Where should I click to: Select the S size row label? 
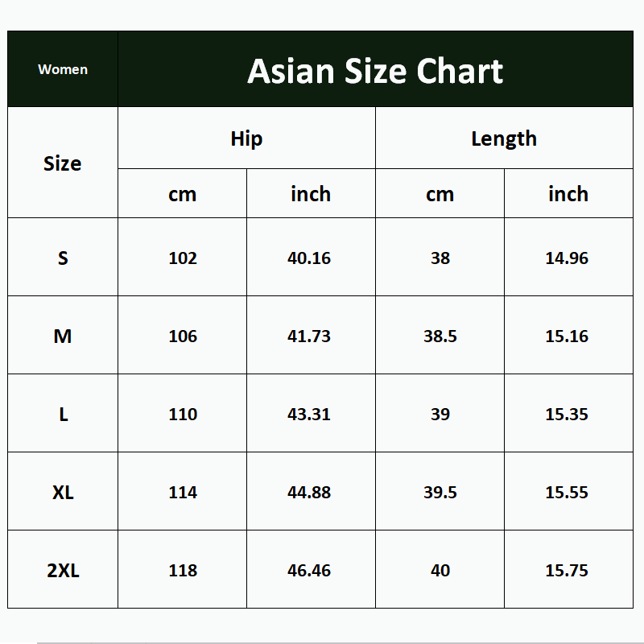[63, 258]
